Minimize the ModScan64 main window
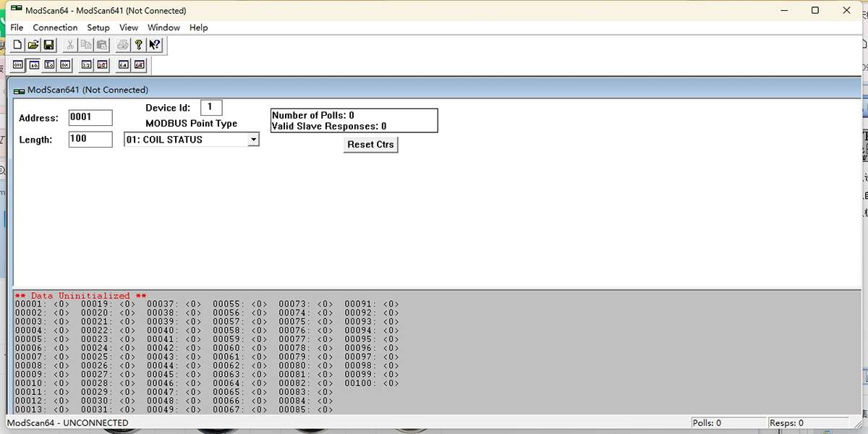The image size is (868, 434). click(783, 10)
